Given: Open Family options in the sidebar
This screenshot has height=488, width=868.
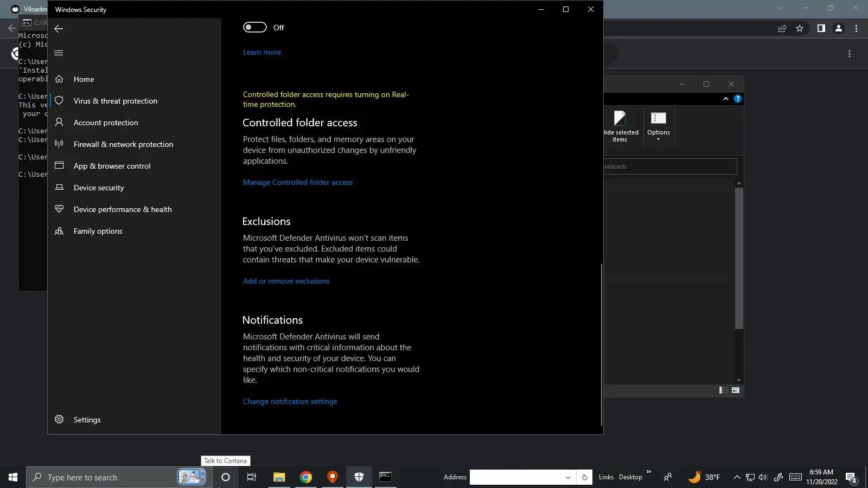Looking at the screenshot, I should click(x=98, y=231).
